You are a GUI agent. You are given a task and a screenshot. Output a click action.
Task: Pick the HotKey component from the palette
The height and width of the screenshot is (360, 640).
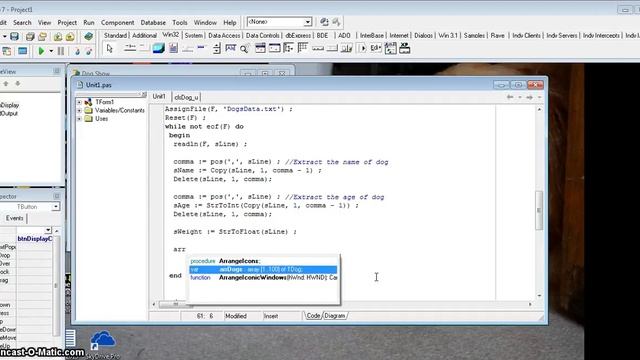pos(231,49)
